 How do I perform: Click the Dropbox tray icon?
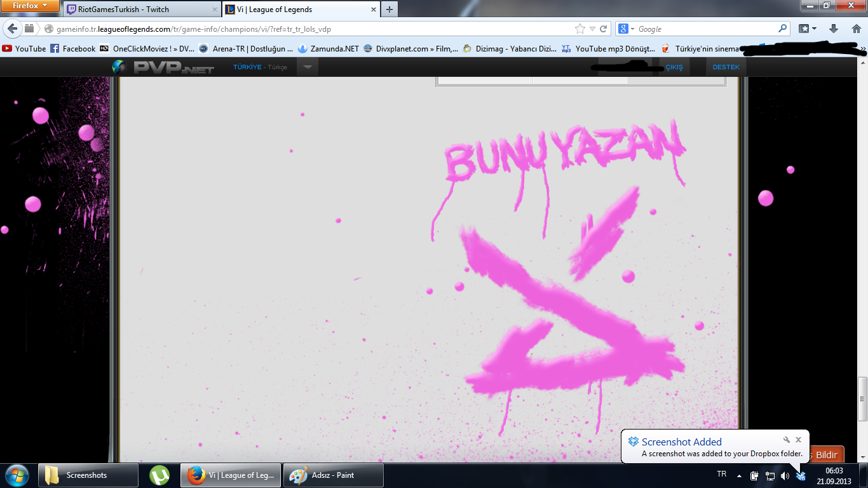point(801,475)
